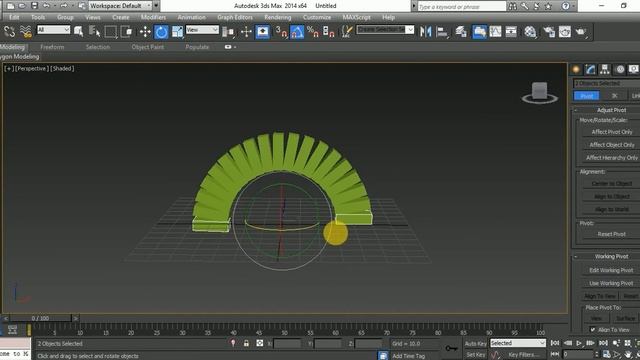Screen dimensions: 640x360
Task: Toggle the Percent Snap button
Action: coord(313,31)
